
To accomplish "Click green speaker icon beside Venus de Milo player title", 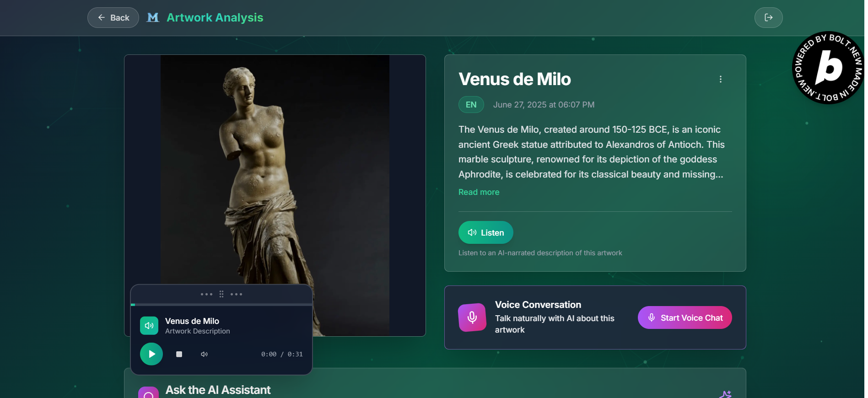I will (x=149, y=326).
